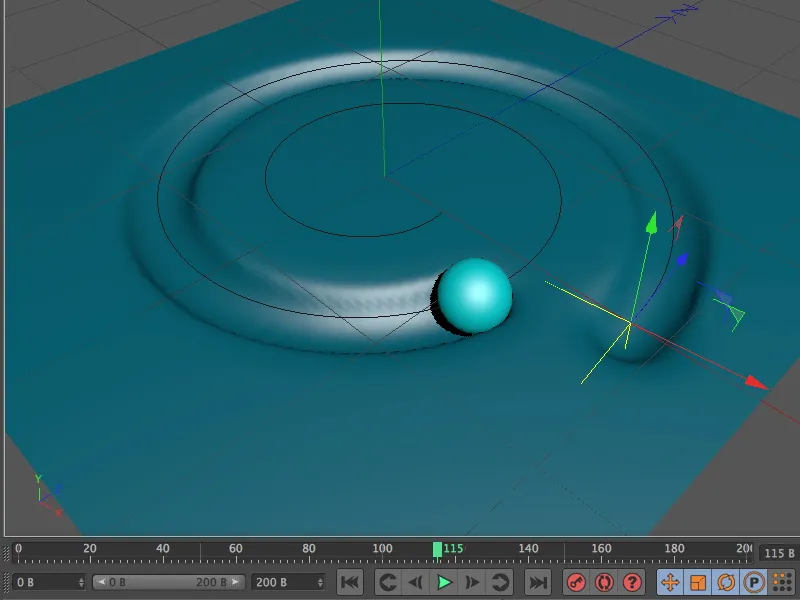Click the start frame field 0 B

click(x=49, y=582)
